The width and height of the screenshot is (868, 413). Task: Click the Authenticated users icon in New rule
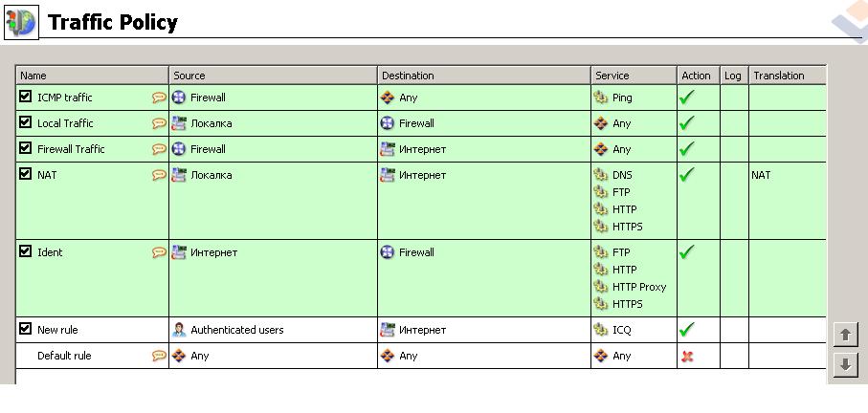pyautogui.click(x=179, y=330)
